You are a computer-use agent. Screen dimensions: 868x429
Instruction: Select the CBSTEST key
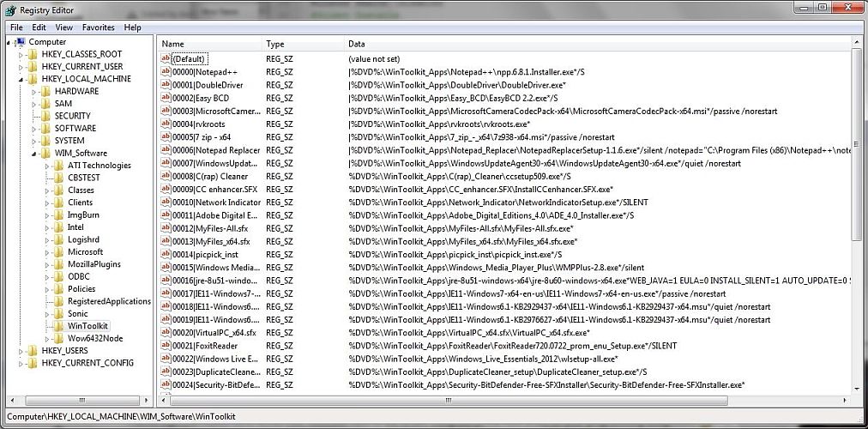pyautogui.click(x=83, y=178)
